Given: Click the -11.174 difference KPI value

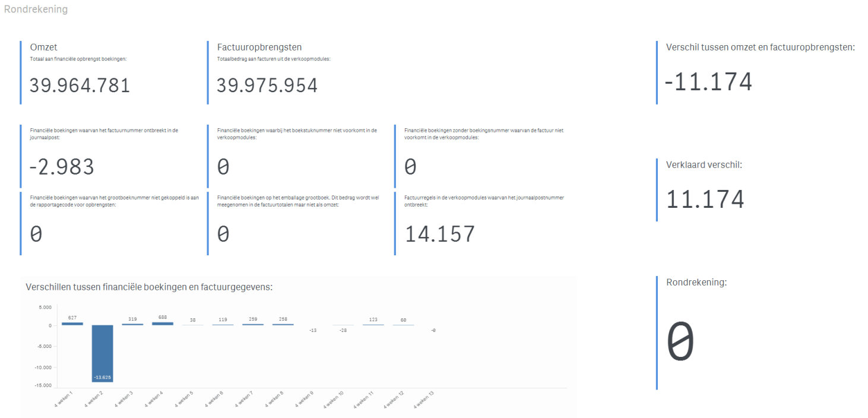Looking at the screenshot, I should [708, 82].
